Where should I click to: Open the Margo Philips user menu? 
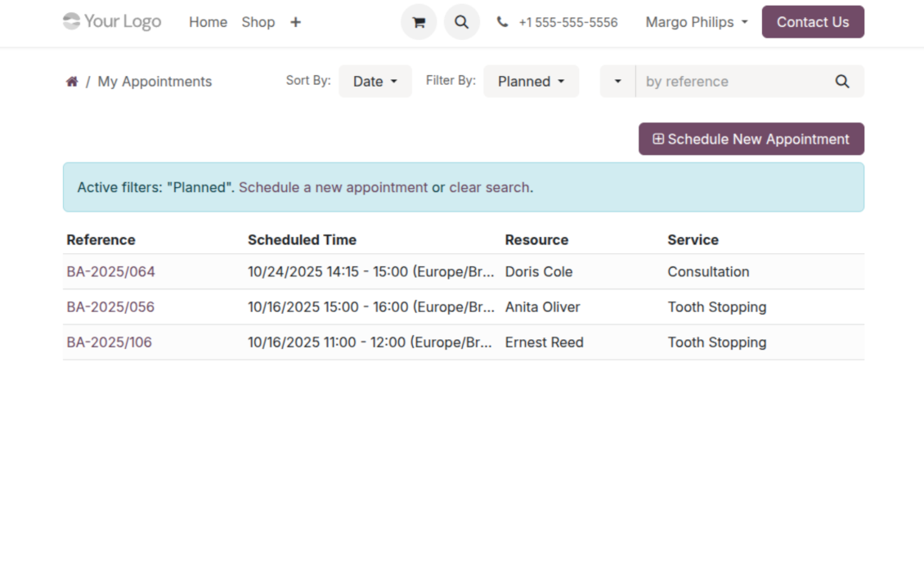[697, 22]
